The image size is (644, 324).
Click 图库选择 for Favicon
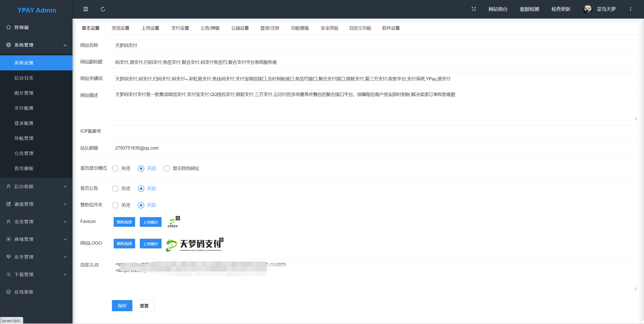point(124,222)
